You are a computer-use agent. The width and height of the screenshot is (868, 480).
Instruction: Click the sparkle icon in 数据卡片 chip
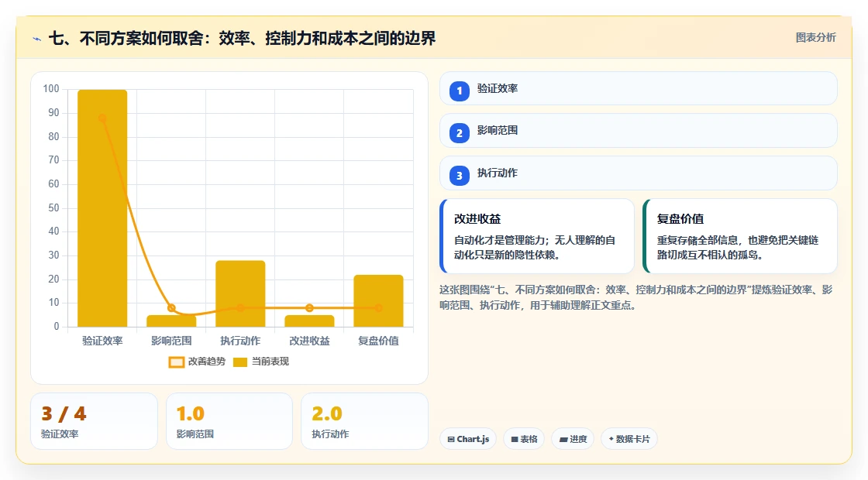(x=611, y=439)
